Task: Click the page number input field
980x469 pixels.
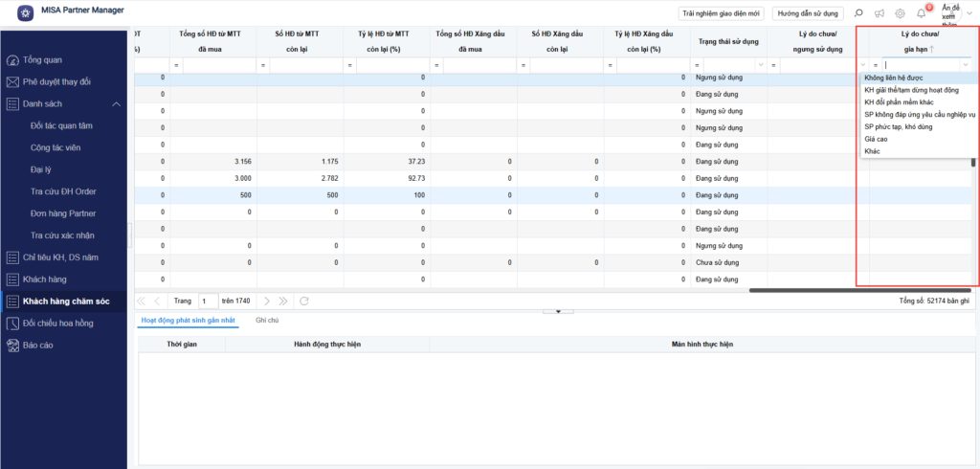Action: (208, 301)
